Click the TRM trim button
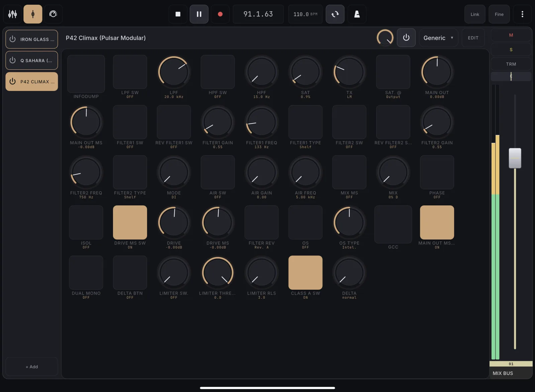Viewport: 535px width, 392px height. click(511, 64)
